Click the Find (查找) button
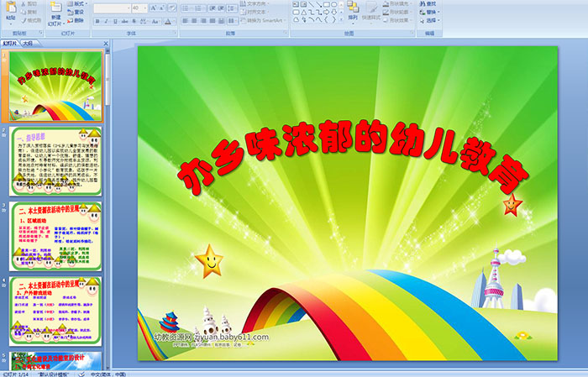588x377 pixels. tap(428, 3)
